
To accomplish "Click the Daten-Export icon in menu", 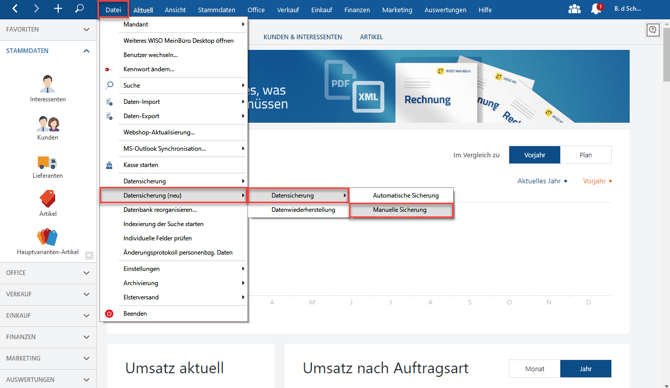I will (109, 116).
